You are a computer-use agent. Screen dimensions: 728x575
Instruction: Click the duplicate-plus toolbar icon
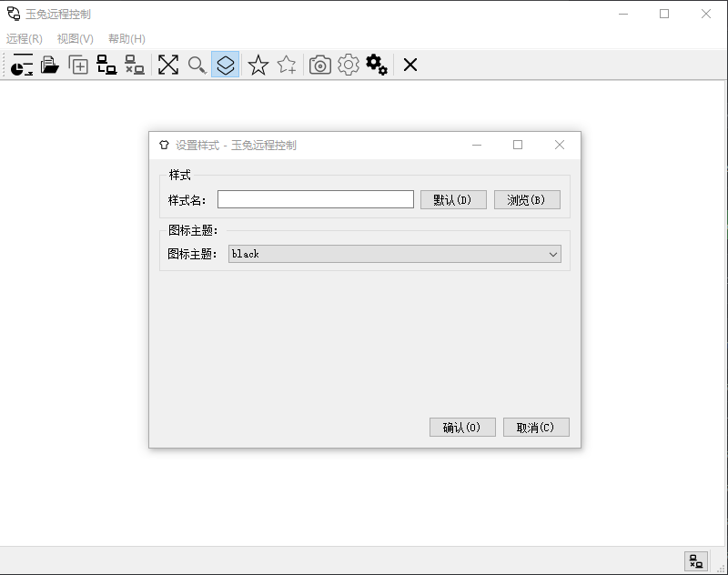click(x=79, y=65)
